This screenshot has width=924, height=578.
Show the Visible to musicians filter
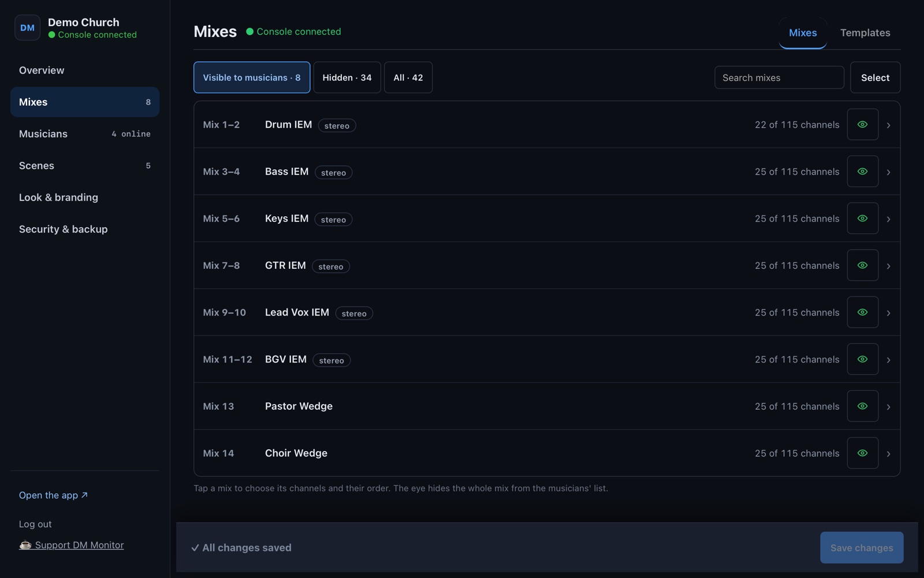252,77
